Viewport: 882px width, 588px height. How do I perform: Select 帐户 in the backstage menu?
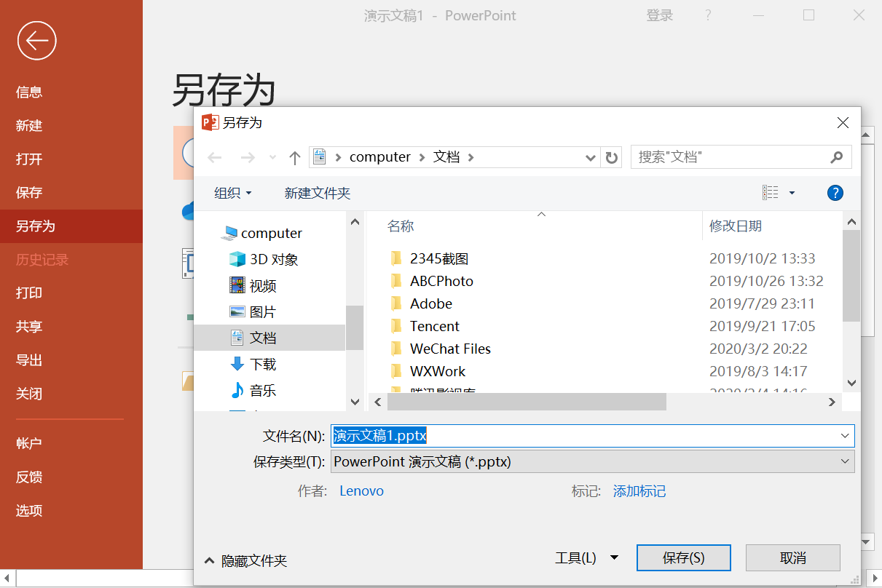[x=29, y=443]
